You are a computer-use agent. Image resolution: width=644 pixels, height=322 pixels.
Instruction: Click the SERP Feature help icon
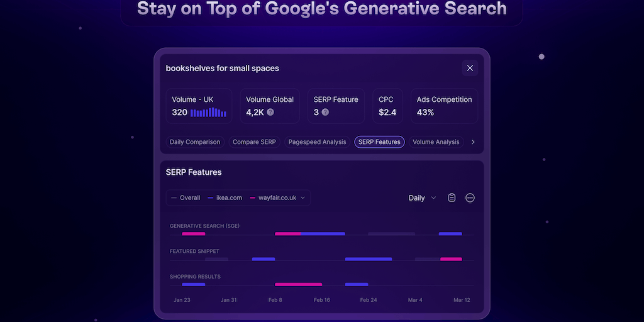(x=325, y=113)
